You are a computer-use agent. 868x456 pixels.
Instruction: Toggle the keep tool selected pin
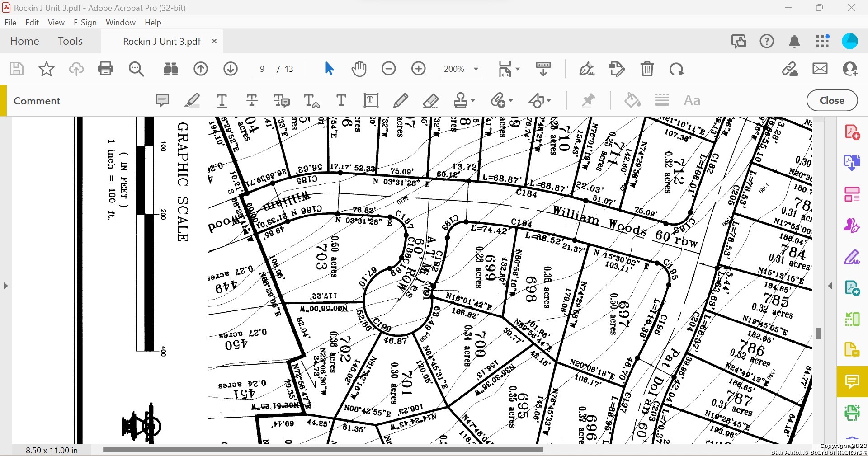(588, 100)
